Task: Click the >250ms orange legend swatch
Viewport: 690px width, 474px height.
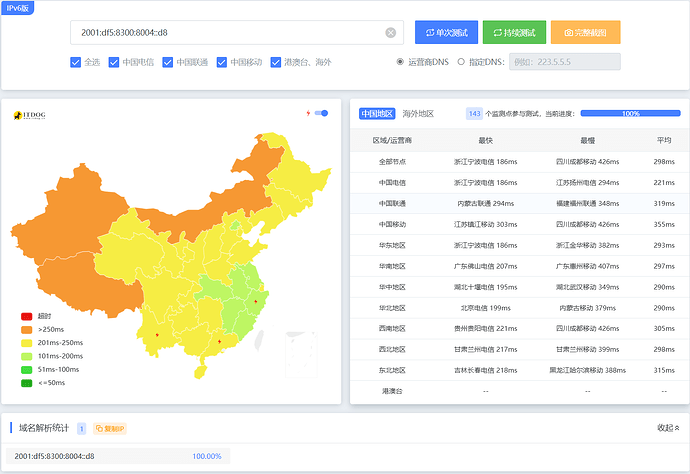Action: point(27,330)
